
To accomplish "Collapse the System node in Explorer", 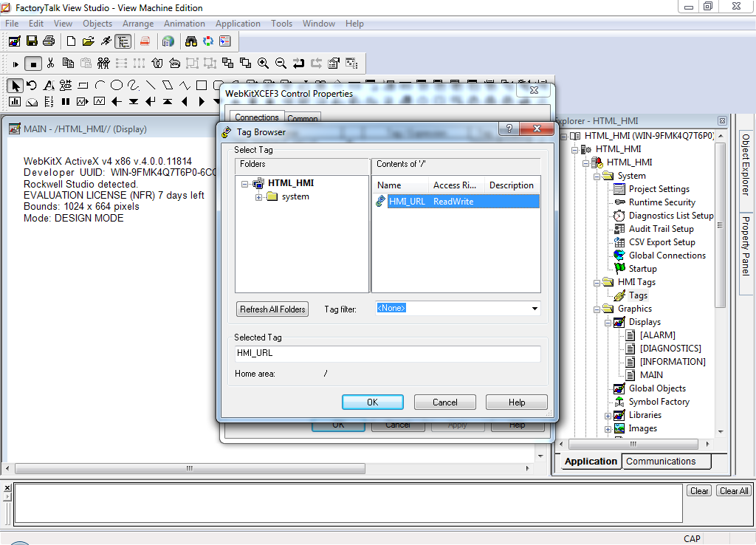I will pyautogui.click(x=597, y=176).
